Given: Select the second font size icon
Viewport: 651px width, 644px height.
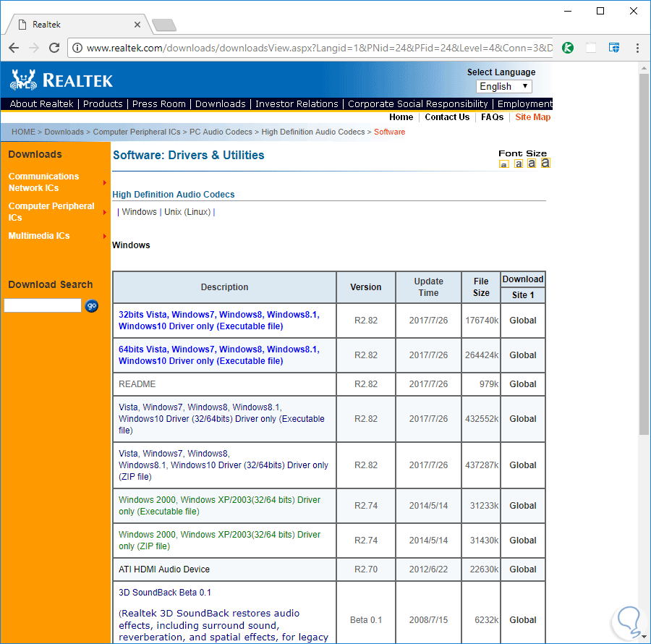Looking at the screenshot, I should (x=518, y=164).
